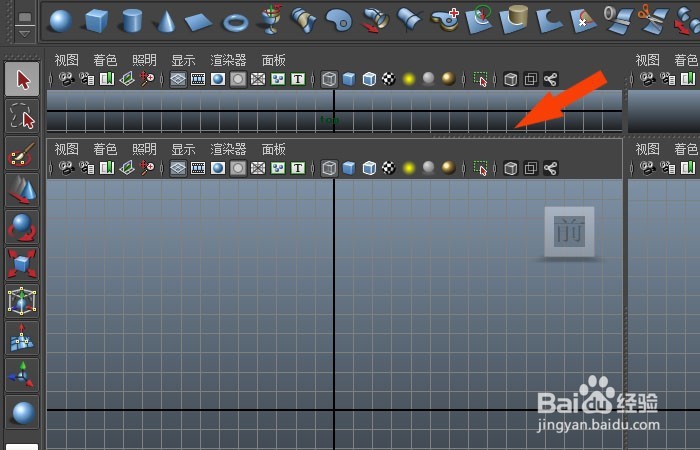Toggle shadows in front view panel
This screenshot has width=700, height=450.
click(x=428, y=168)
